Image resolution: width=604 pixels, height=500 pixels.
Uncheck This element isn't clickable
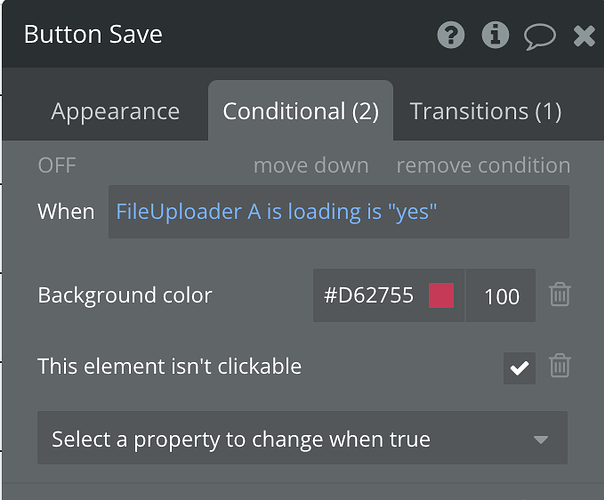[x=519, y=367]
